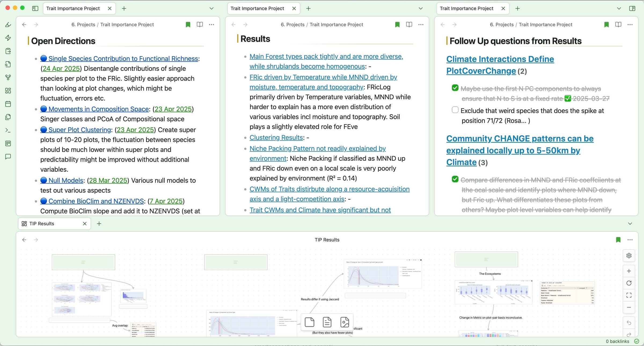
Task: Open the calendar daily note ribbon icon
Action: click(x=8, y=104)
